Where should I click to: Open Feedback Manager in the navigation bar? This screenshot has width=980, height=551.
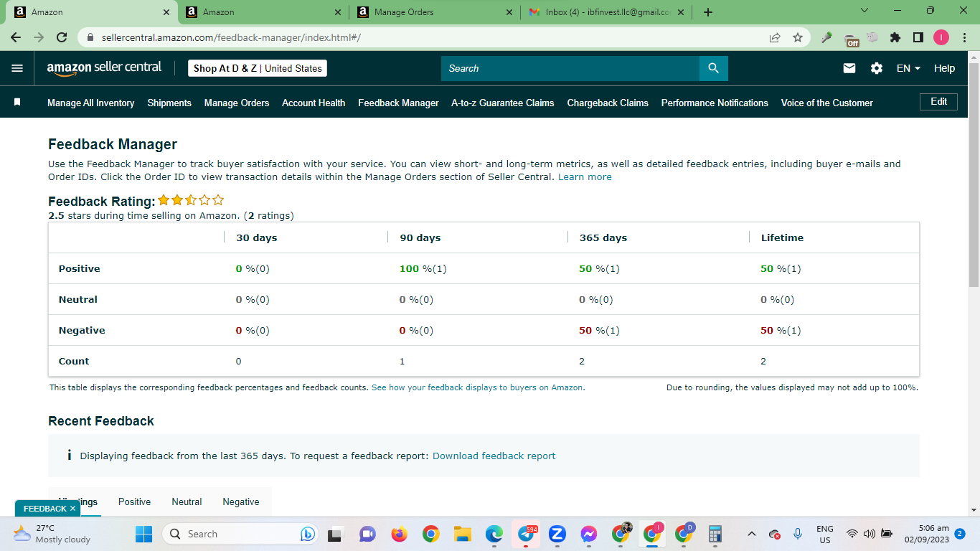398,103
